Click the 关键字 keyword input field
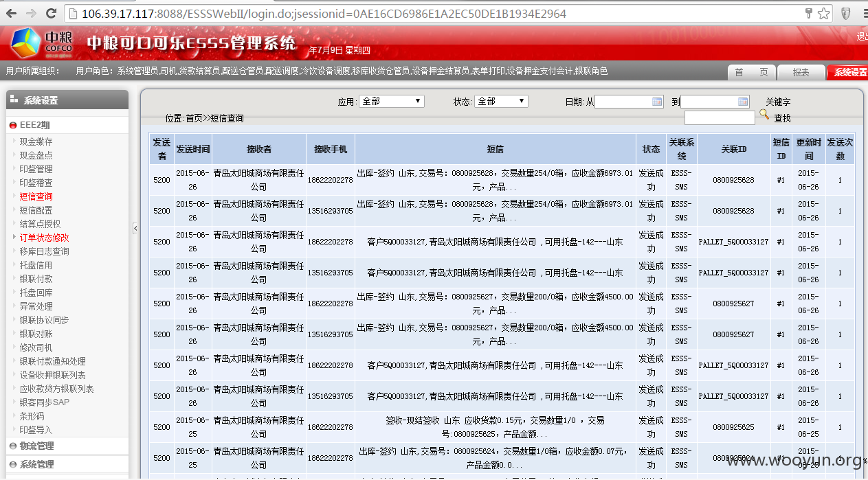 point(720,117)
